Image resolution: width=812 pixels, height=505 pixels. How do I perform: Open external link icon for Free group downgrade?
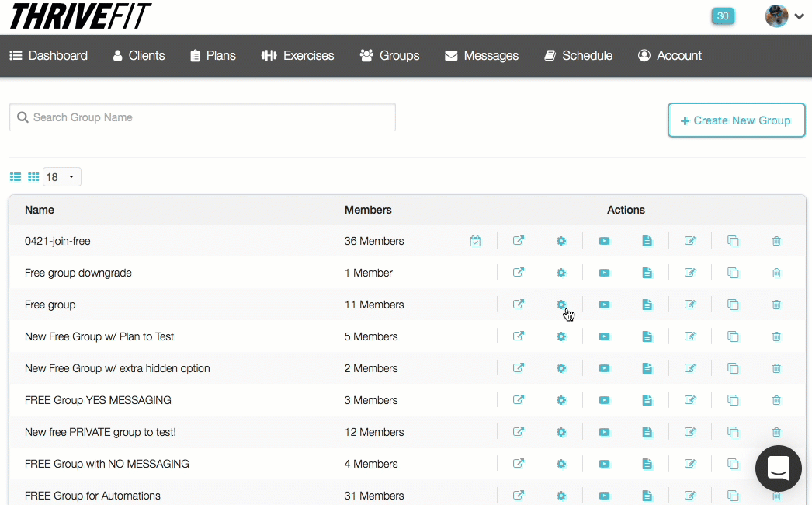[x=519, y=273]
